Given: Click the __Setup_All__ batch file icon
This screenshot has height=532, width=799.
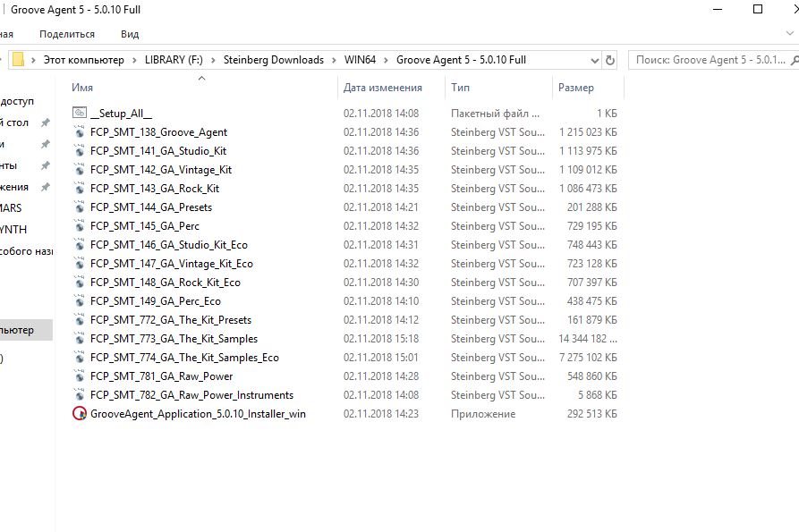Looking at the screenshot, I should click(80, 113).
